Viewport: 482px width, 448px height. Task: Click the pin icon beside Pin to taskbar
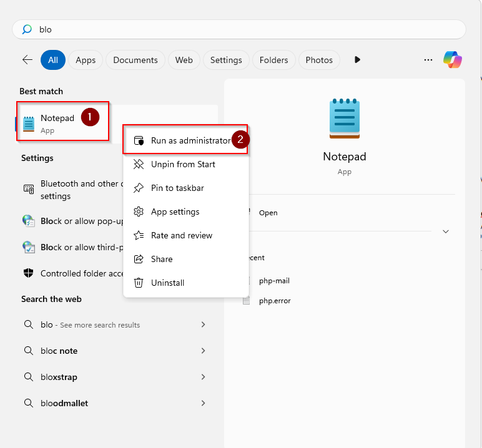click(x=139, y=188)
